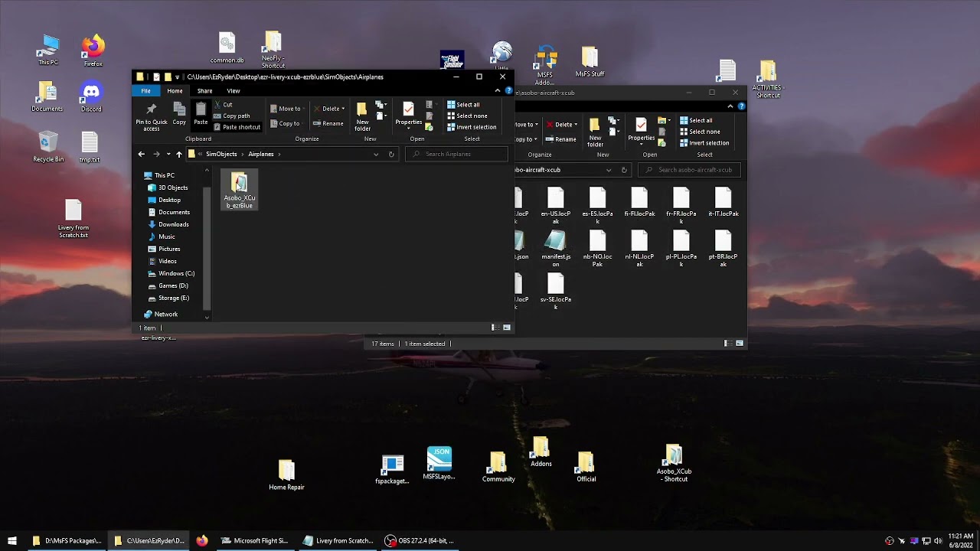Viewport: 980px width, 551px height.
Task: Go back in Airplanes window navigation
Action: tap(141, 154)
